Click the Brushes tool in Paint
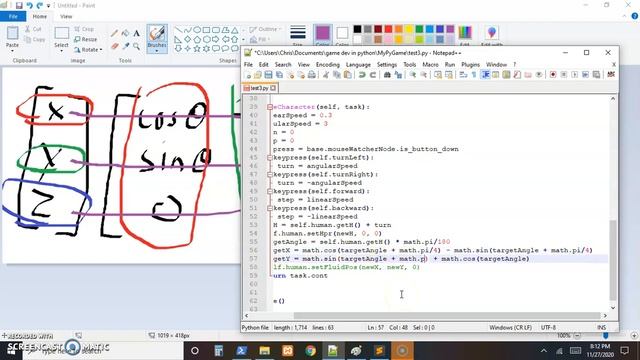 click(x=157, y=38)
